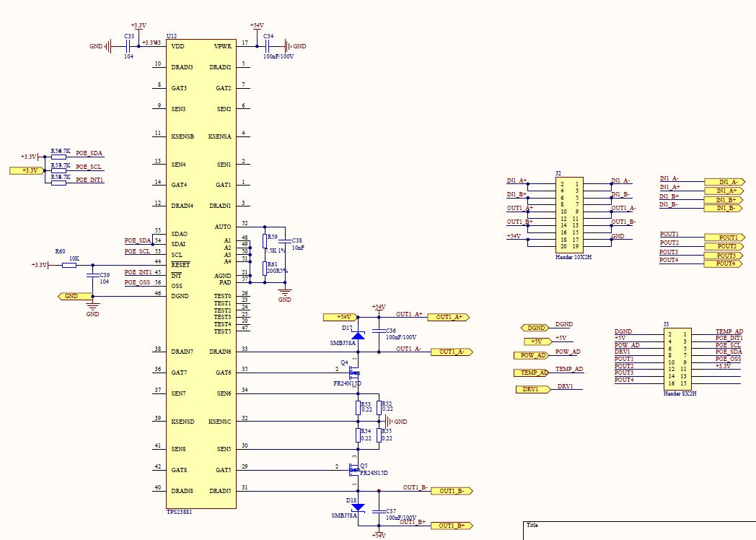Click the yellow GND port left of DGND pin

(x=74, y=296)
